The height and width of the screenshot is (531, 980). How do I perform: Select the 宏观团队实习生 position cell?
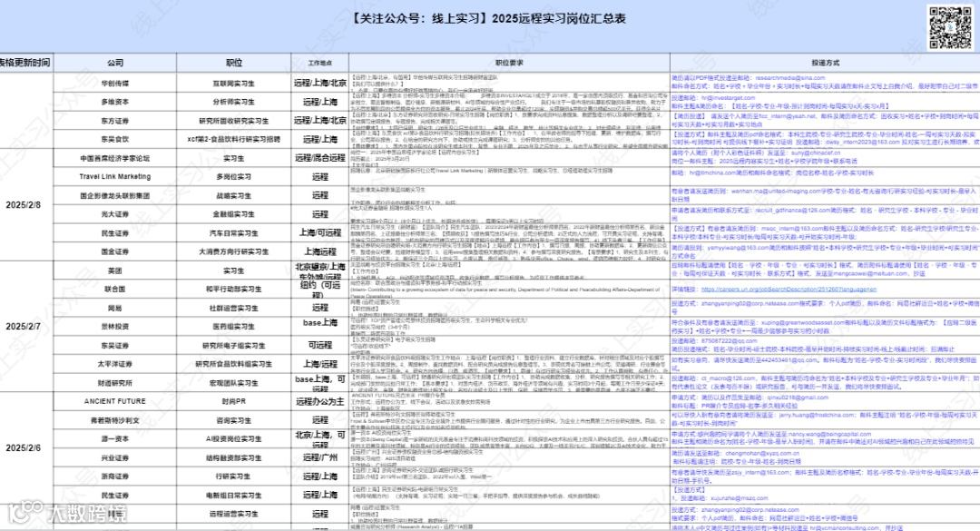pyautogui.click(x=234, y=383)
